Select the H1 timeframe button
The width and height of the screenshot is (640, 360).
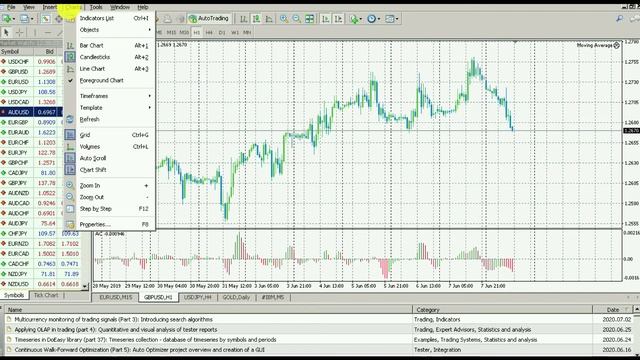(197, 32)
